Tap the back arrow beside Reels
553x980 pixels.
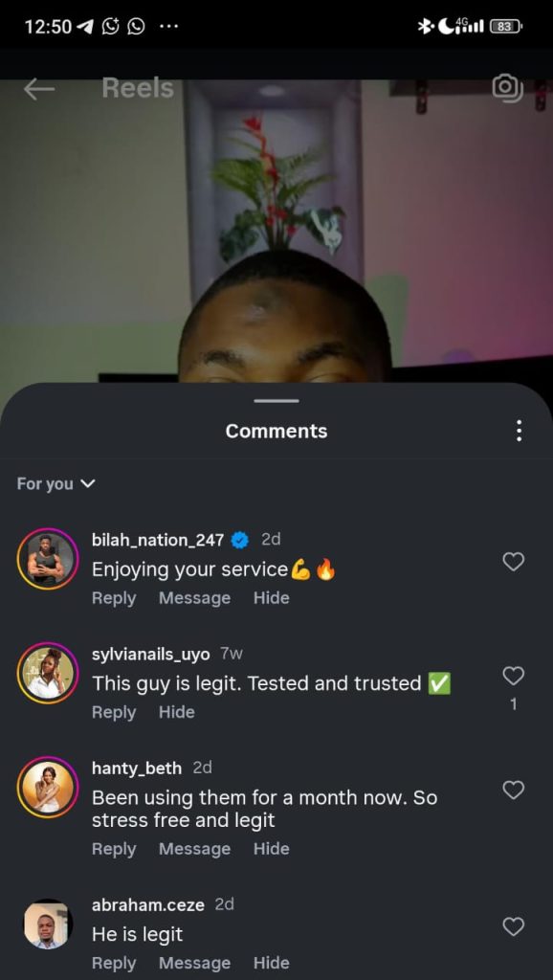click(38, 89)
